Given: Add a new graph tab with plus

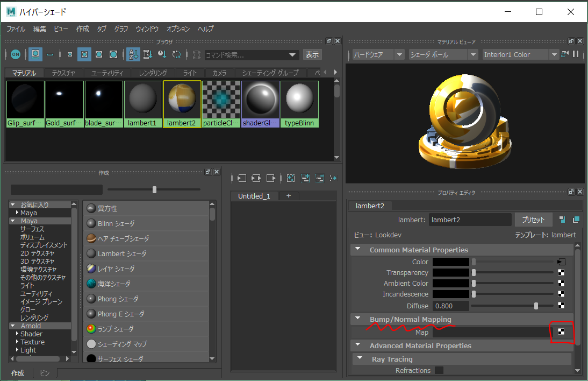Looking at the screenshot, I should 289,195.
